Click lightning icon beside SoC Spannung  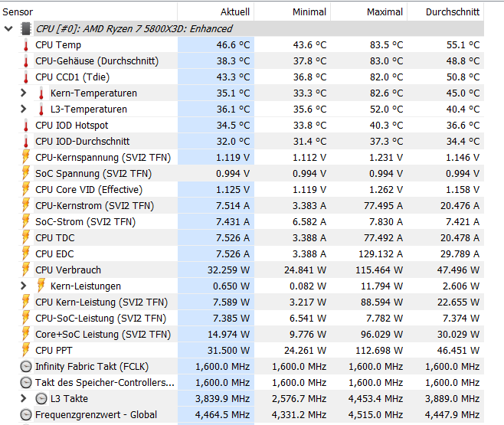(26, 173)
